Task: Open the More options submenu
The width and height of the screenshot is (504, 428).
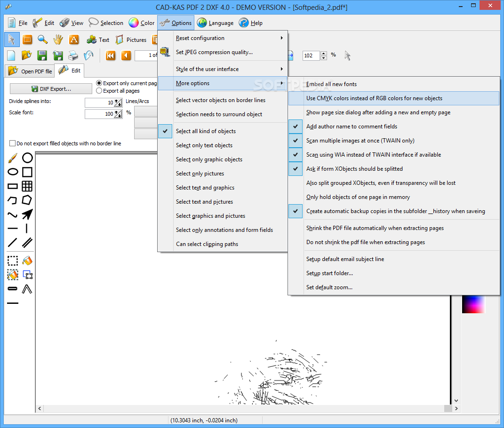Action: click(223, 83)
